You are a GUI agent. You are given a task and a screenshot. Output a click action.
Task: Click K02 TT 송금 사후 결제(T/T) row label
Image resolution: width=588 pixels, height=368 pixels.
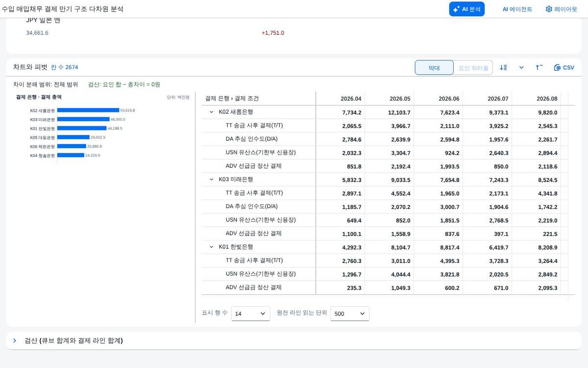(254, 126)
